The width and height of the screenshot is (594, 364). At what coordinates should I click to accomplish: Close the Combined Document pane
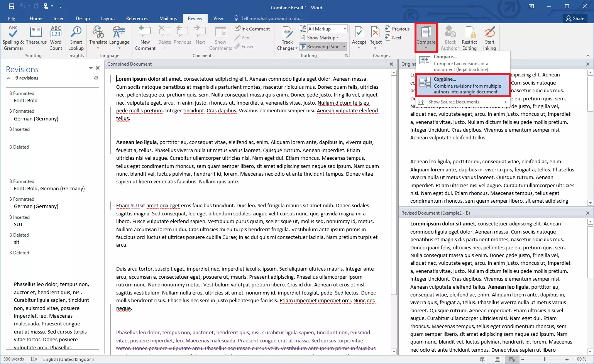(x=391, y=64)
